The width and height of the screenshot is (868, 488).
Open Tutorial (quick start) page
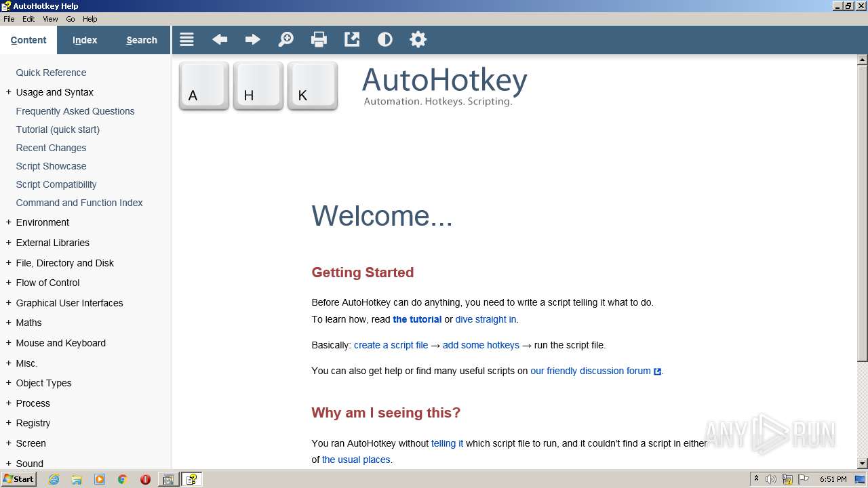tap(58, 129)
